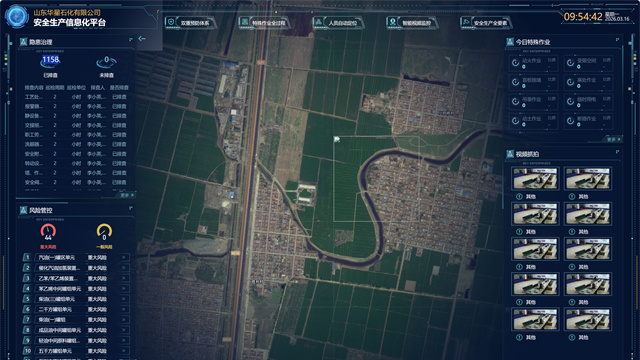
Task: Open the 高处作业 card
Action: click(589, 82)
